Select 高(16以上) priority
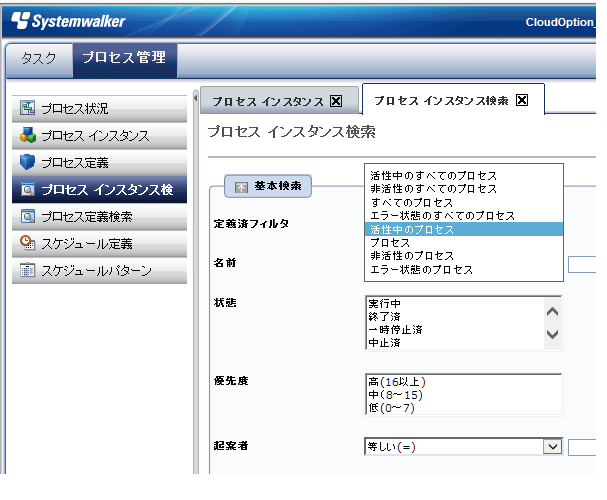The height and width of the screenshot is (500, 607). [464, 382]
